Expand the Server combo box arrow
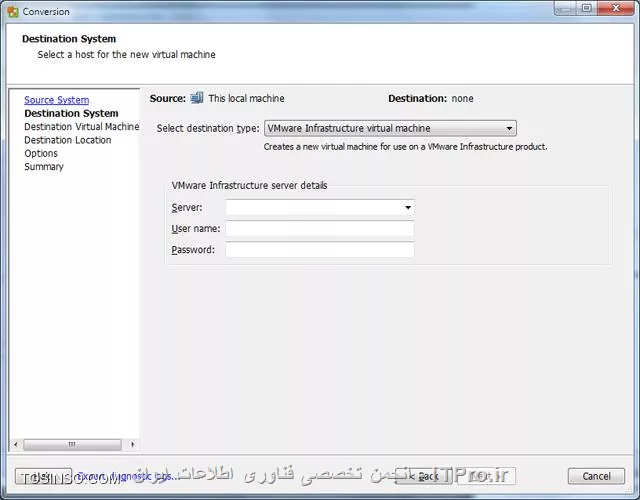Screen dimensions: 640x500 pos(408,207)
